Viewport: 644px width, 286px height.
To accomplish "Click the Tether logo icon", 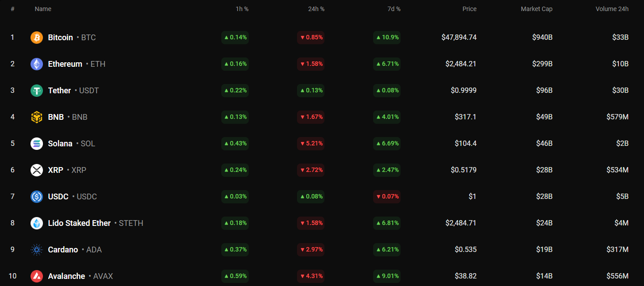I will 36,91.
